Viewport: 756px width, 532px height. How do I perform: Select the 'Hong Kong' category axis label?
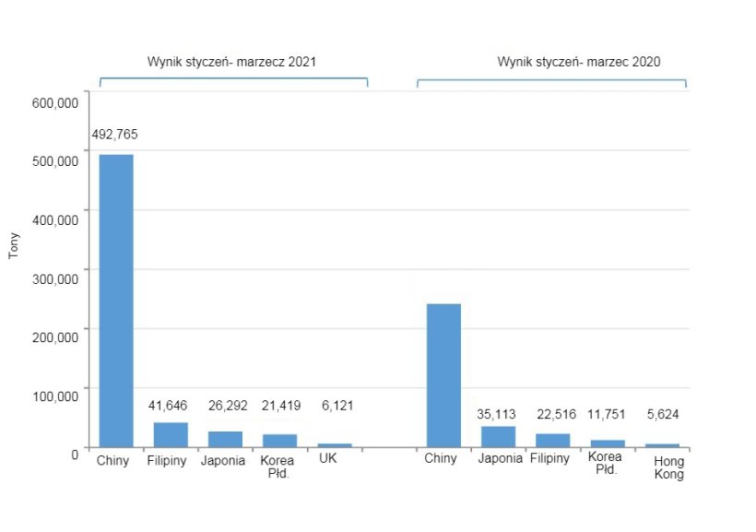[x=668, y=468]
